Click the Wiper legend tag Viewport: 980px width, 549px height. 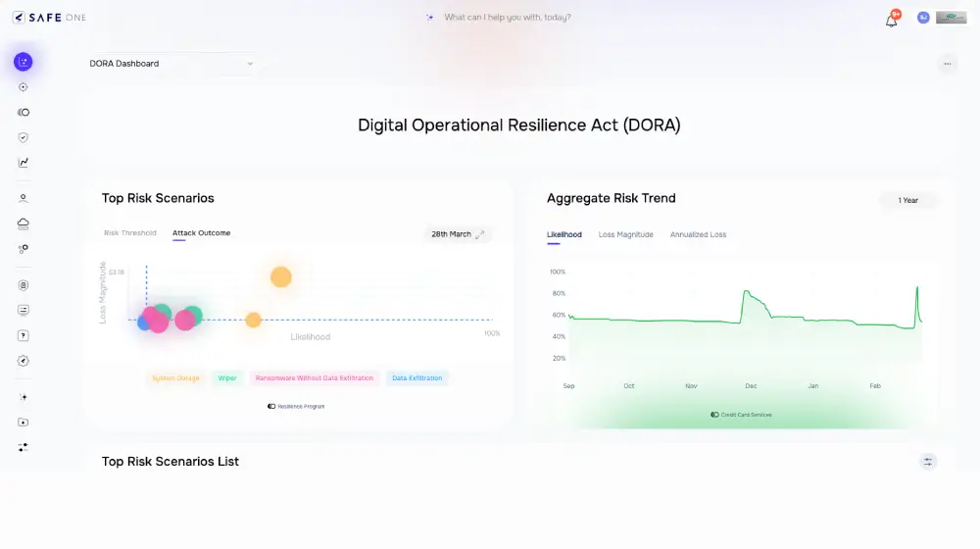227,377
